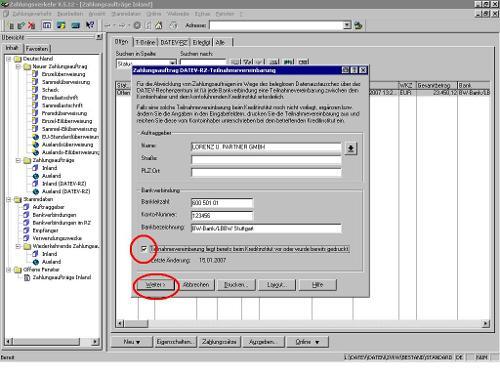Close the Übersicht side panel
This screenshot has height=375, width=500.
click(99, 37)
